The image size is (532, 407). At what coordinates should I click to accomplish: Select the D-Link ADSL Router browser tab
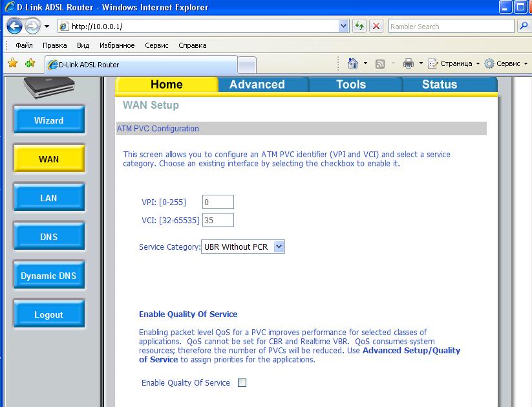click(141, 65)
